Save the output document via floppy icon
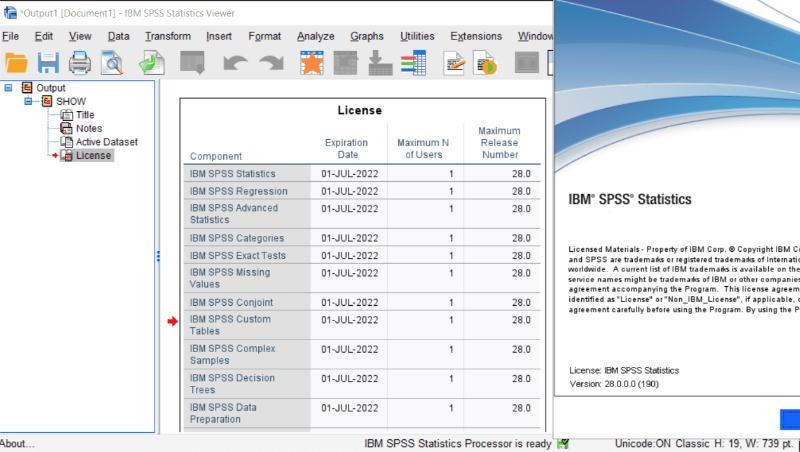Viewport: 800px width, 452px height. [48, 63]
